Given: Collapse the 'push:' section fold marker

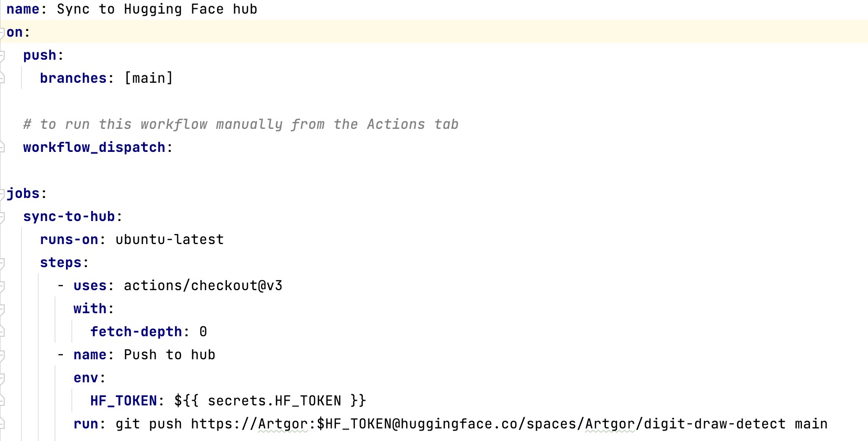Looking at the screenshot, I should (x=3, y=56).
